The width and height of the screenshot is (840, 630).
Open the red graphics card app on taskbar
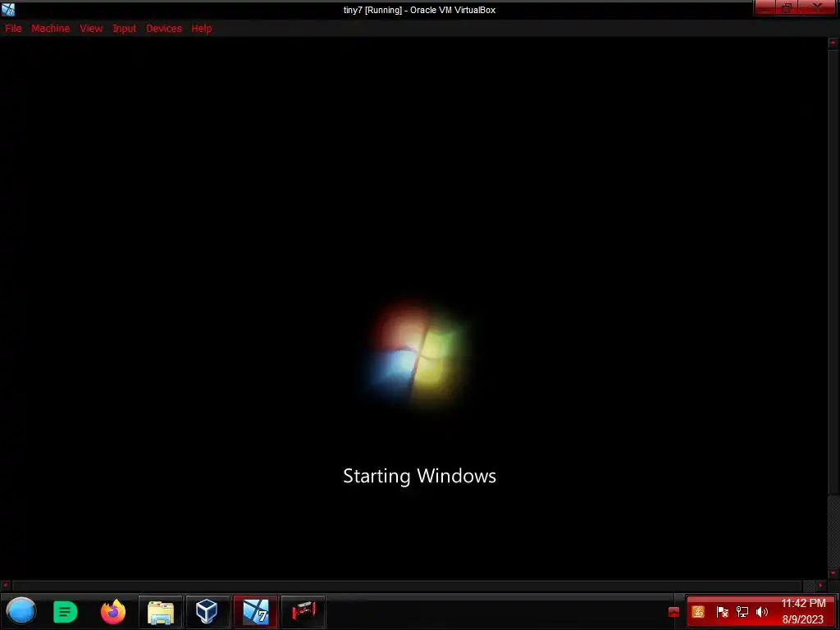coord(304,612)
